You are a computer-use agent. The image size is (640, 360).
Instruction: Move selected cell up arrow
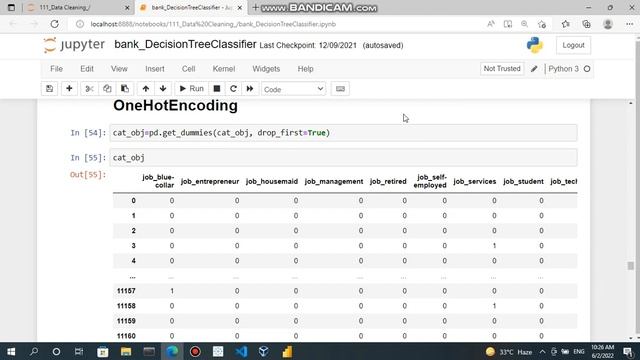click(145, 89)
